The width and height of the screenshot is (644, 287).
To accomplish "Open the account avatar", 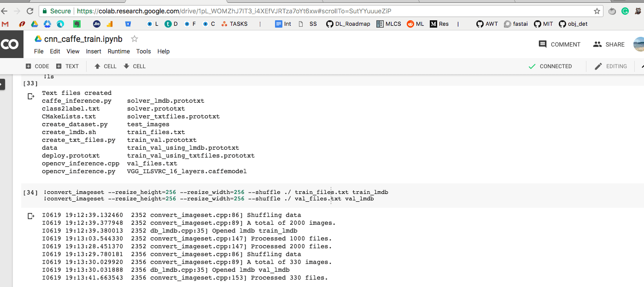I will (x=638, y=44).
